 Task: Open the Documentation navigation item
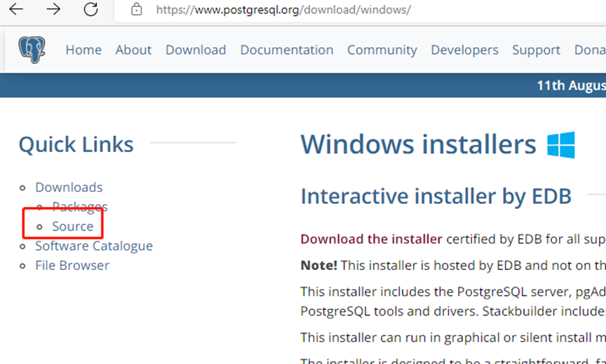(287, 50)
